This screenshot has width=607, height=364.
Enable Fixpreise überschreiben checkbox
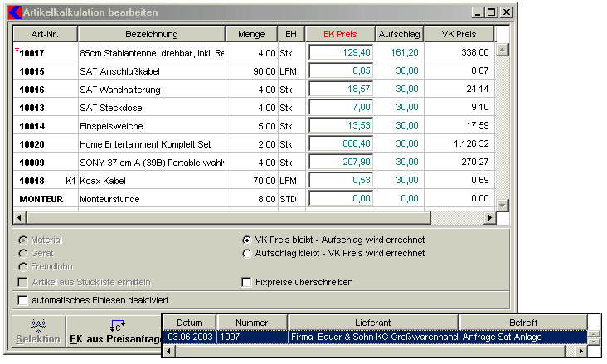[246, 282]
